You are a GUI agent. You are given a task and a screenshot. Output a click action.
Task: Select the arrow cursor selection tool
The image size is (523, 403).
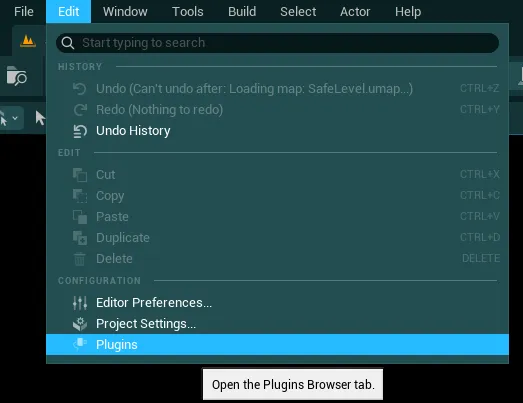40,118
